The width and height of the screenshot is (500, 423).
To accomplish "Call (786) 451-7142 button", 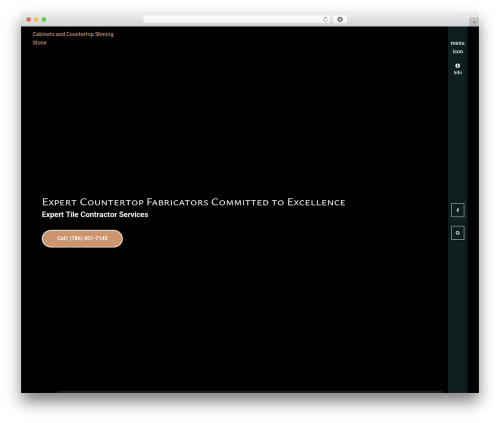I will click(x=82, y=239).
